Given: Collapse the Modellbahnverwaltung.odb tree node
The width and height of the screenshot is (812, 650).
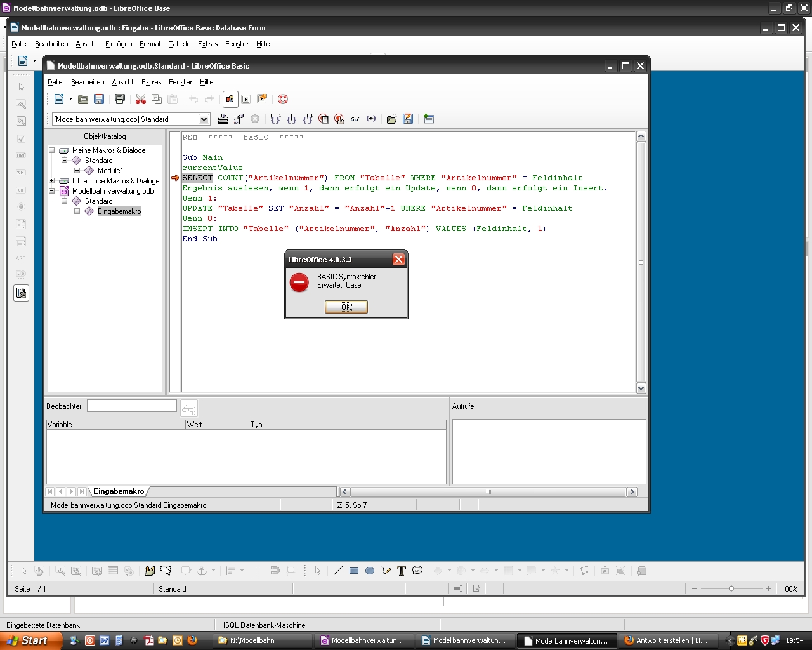Looking at the screenshot, I should point(52,191).
